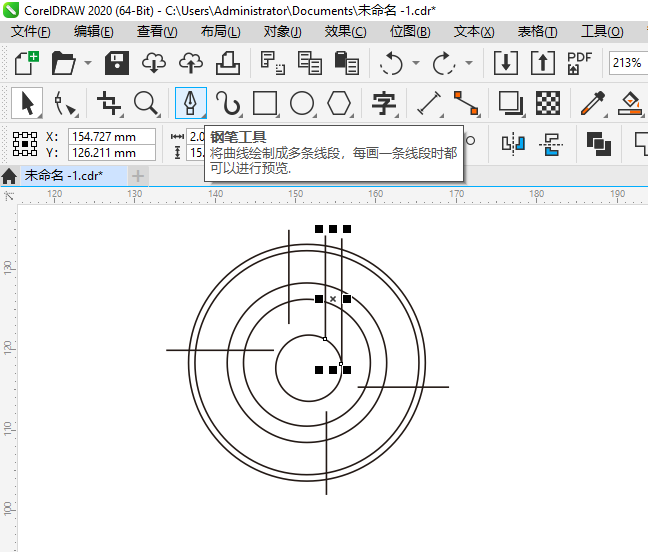The image size is (648, 552).
Task: Click the Paste clipboard icon
Action: tap(346, 63)
